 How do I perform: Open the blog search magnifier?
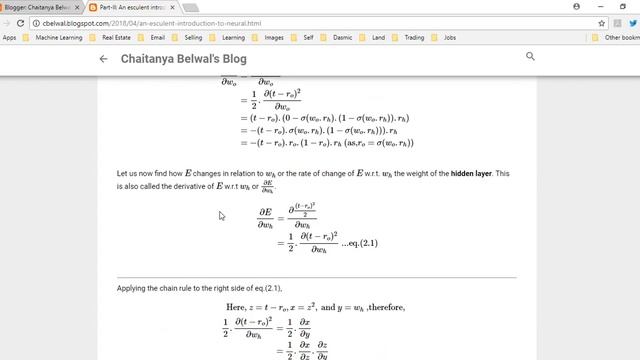pos(530,56)
